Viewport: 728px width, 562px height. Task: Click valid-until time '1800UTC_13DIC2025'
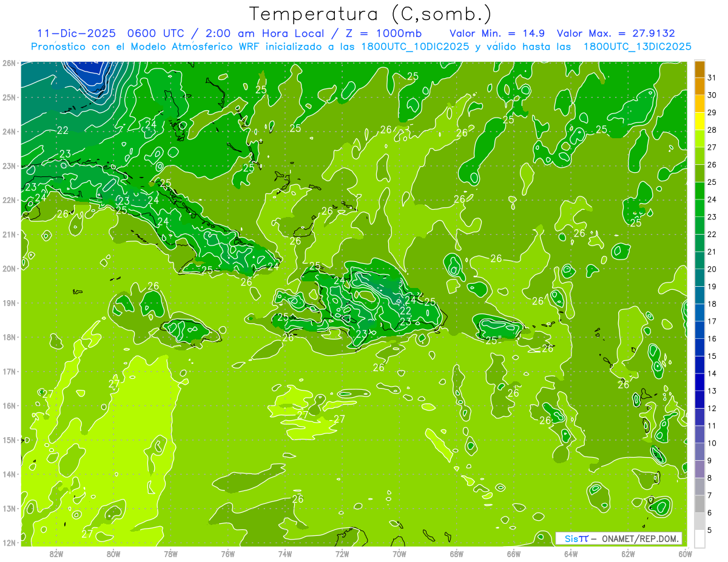pos(638,47)
